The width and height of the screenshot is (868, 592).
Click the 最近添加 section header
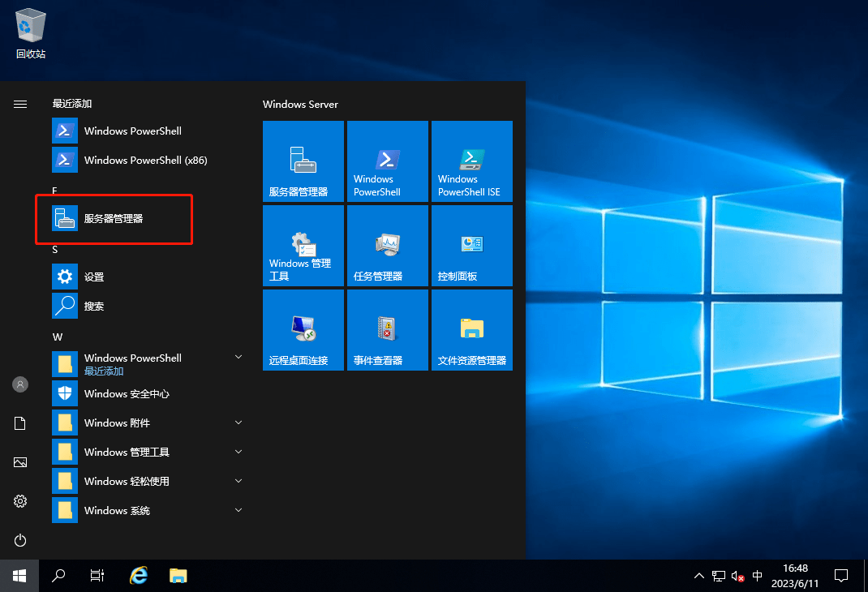click(x=72, y=104)
